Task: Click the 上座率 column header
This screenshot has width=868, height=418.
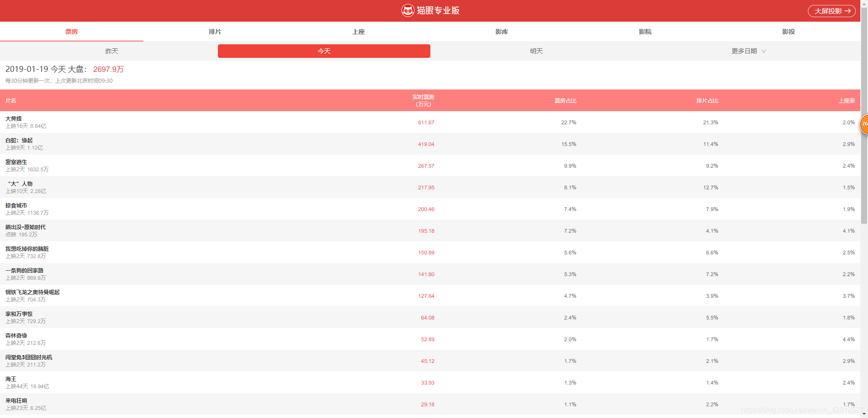Action: tap(847, 101)
